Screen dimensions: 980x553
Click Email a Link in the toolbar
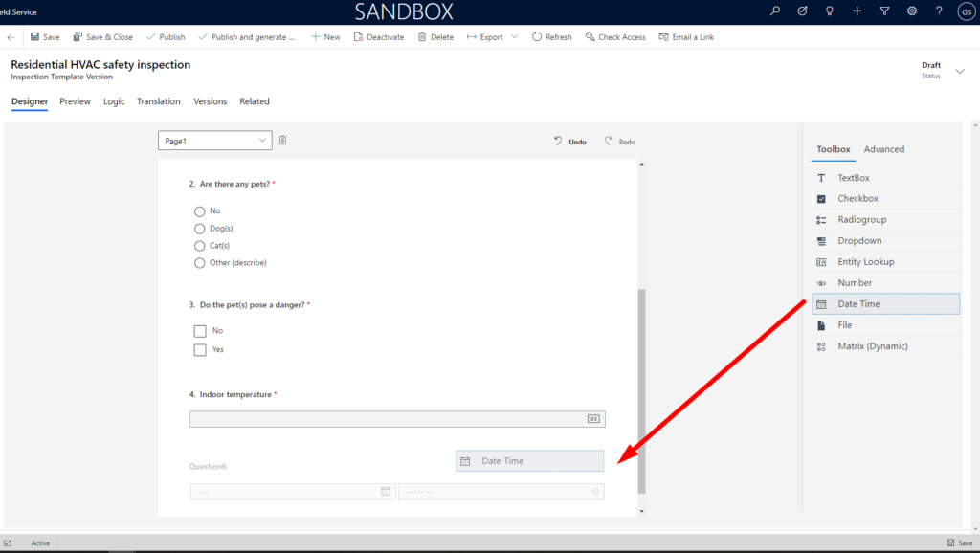point(686,36)
